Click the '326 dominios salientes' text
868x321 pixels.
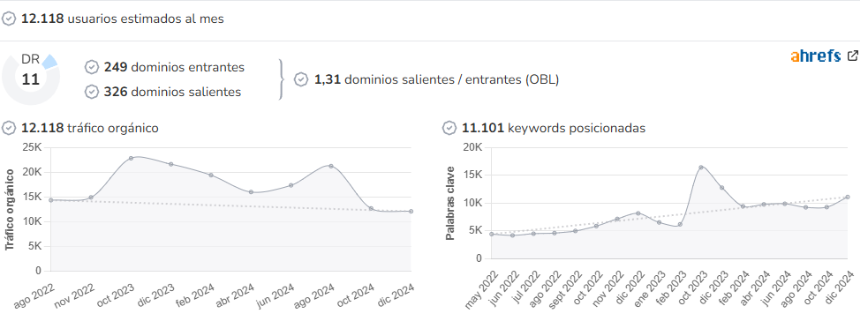tap(172, 93)
